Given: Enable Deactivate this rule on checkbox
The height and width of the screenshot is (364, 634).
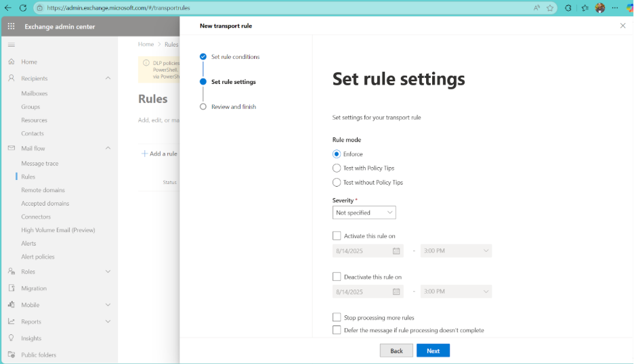Looking at the screenshot, I should coord(337,277).
